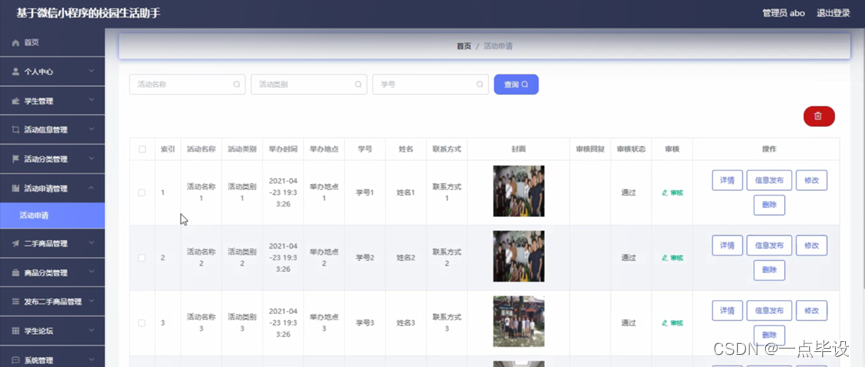Click the icon beside 活动信息管理
Viewport: 865px width, 367px height.
point(15,130)
